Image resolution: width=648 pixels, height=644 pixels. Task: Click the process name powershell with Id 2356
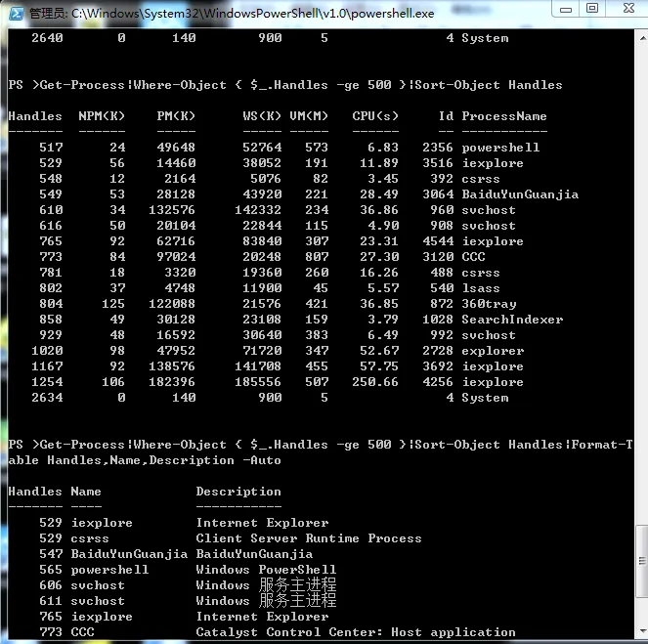click(500, 148)
